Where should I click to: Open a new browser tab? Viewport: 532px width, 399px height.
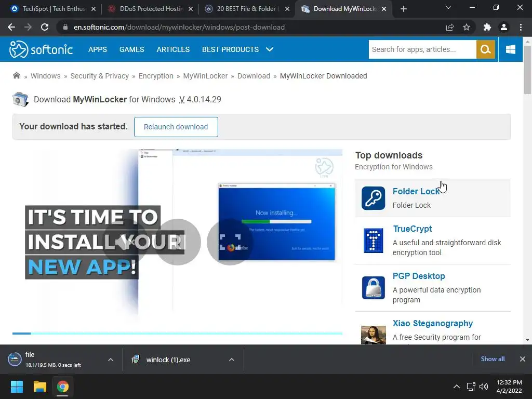pyautogui.click(x=403, y=9)
